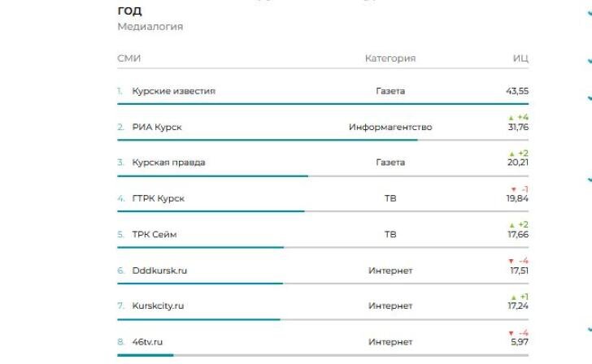Select the 46tv.ru entry
Image resolution: width=592 pixels, height=364 pixels.
pyautogui.click(x=147, y=341)
